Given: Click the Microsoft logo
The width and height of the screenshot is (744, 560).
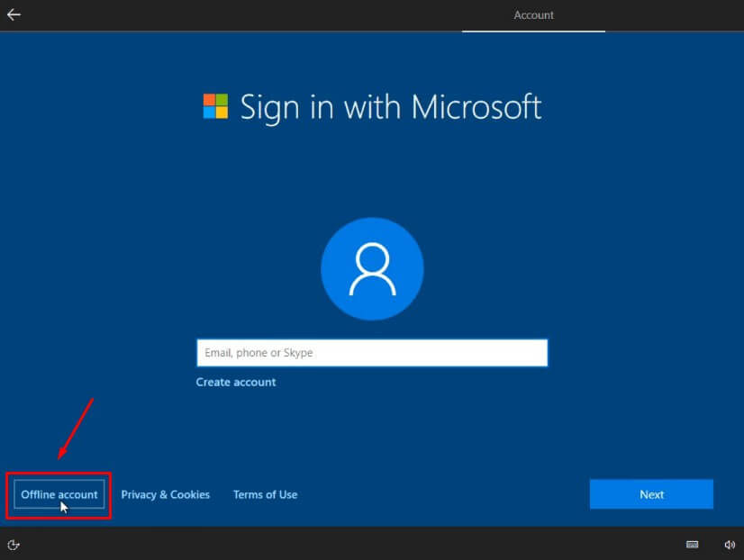Looking at the screenshot, I should [x=215, y=105].
